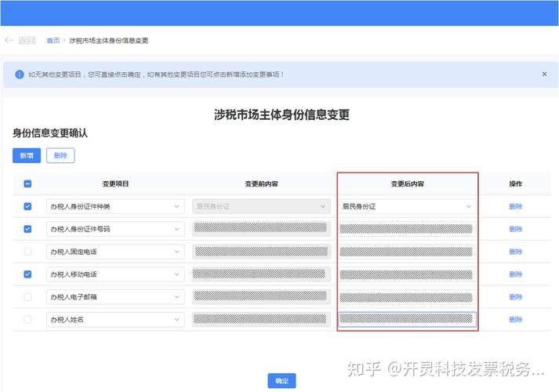Delete the 办税人姓名 row via 删除 link
Image resolution: width=559 pixels, height=392 pixels.
[x=516, y=319]
